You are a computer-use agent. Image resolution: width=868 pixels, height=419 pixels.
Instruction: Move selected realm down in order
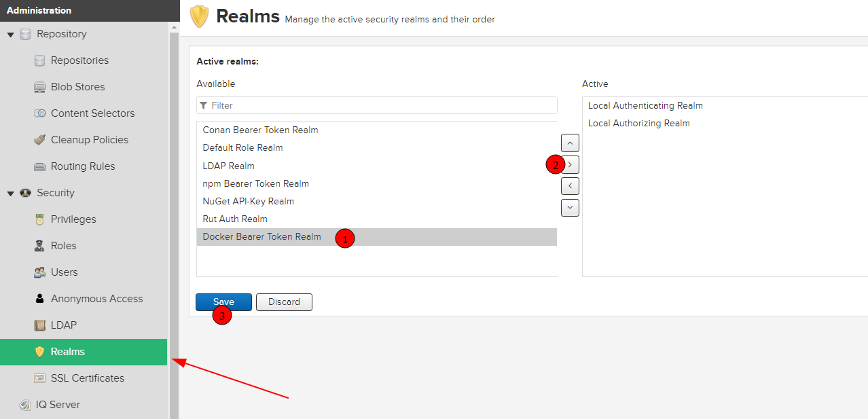point(570,207)
